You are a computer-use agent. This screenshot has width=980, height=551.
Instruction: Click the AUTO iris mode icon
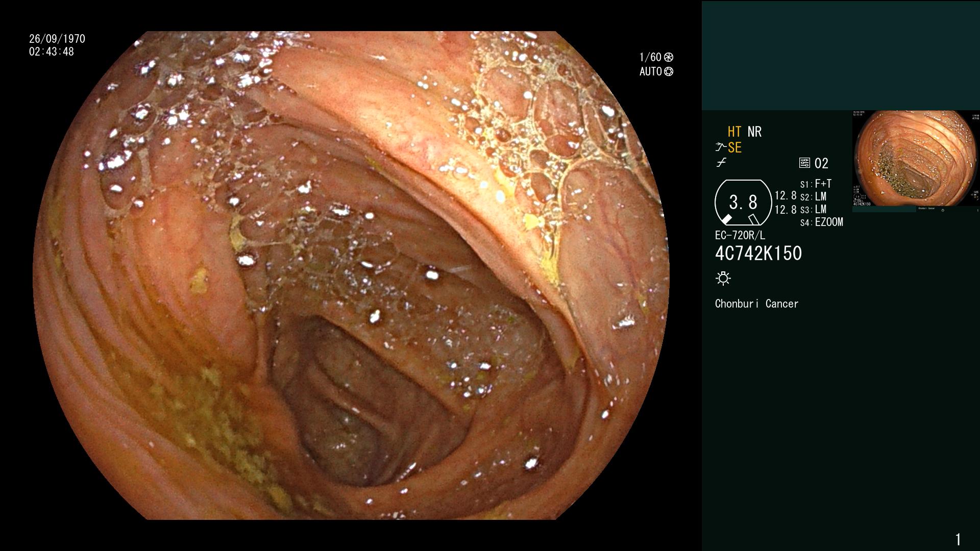668,71
